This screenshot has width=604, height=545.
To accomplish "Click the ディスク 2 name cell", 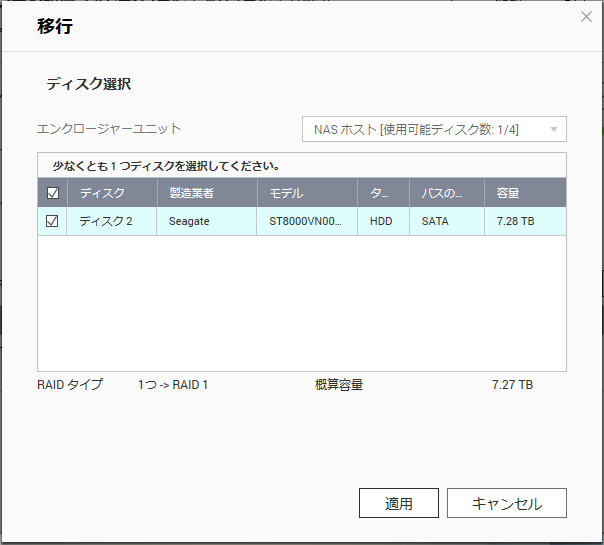I will click(x=112, y=221).
